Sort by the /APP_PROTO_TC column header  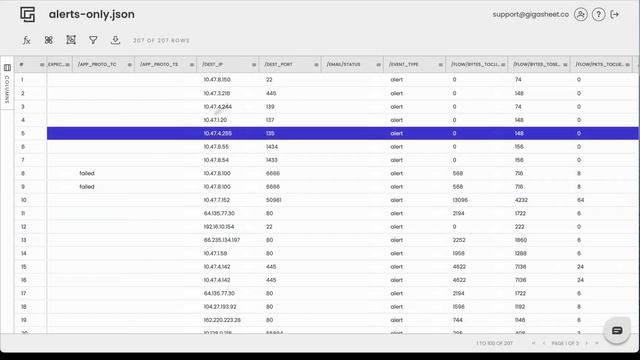point(97,64)
